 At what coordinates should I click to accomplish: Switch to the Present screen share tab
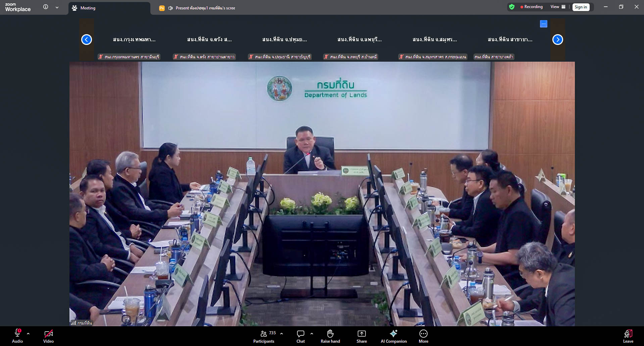click(205, 8)
